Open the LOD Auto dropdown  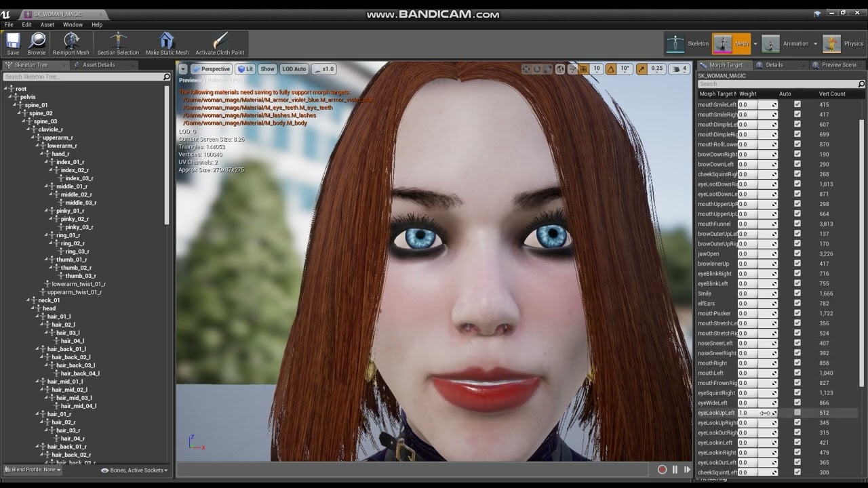pos(294,69)
